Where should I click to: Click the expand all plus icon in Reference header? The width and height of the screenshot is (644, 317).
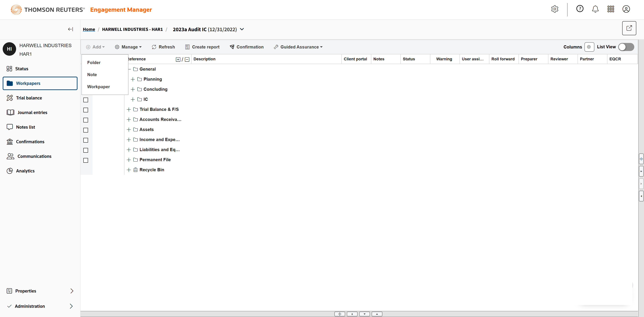pyautogui.click(x=178, y=60)
